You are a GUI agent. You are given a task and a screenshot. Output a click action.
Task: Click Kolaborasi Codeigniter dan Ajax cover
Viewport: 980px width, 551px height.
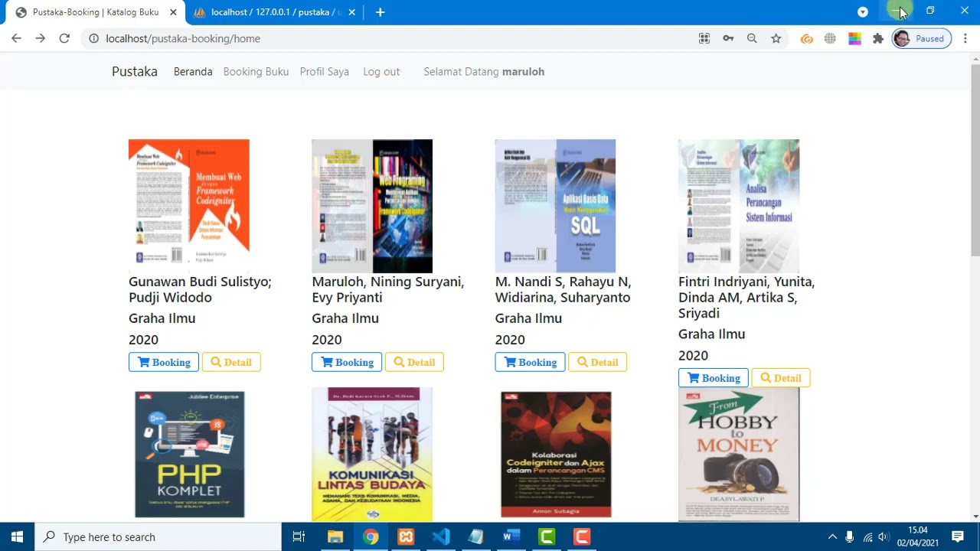coord(555,455)
